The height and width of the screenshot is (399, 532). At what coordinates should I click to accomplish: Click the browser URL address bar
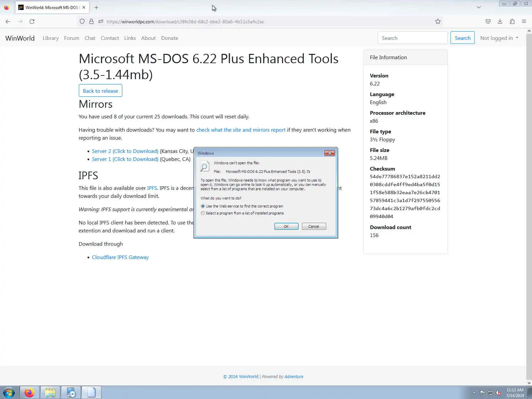[259, 22]
